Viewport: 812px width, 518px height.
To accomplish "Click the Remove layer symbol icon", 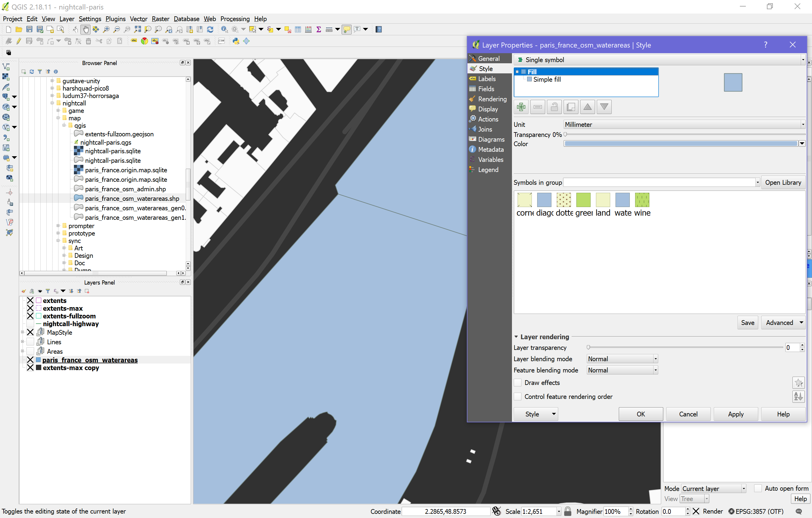I will click(537, 107).
